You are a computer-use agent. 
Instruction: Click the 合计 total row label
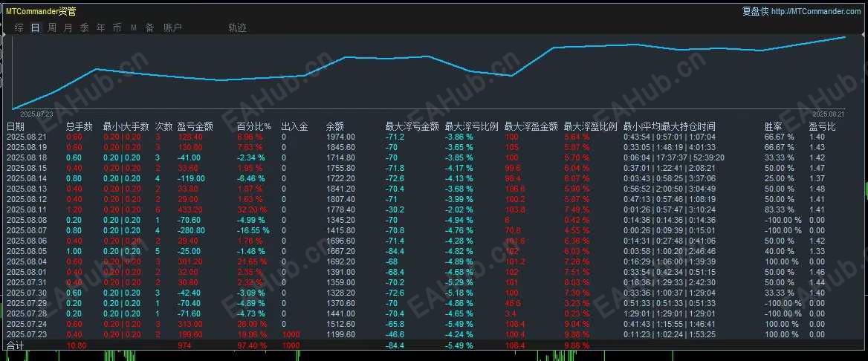pos(16,345)
